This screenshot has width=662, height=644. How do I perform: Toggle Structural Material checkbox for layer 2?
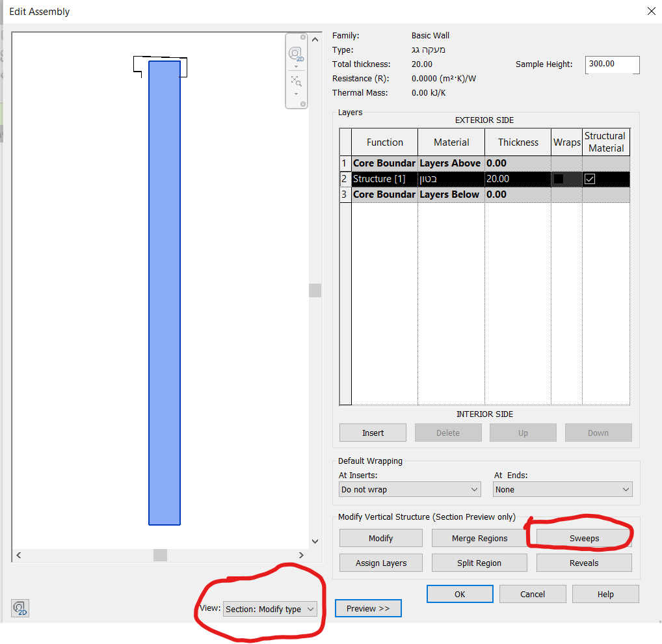click(x=590, y=179)
